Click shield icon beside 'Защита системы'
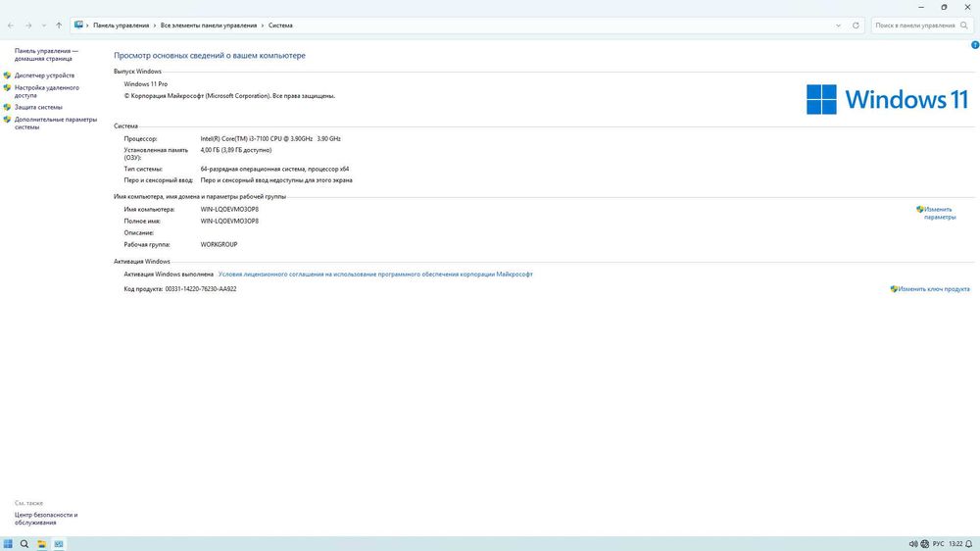 pyautogui.click(x=8, y=107)
